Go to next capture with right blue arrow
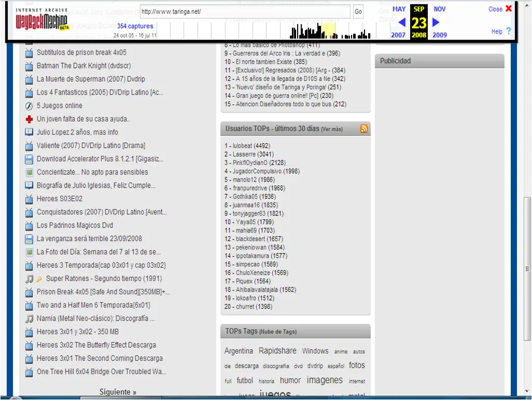 [436, 22]
